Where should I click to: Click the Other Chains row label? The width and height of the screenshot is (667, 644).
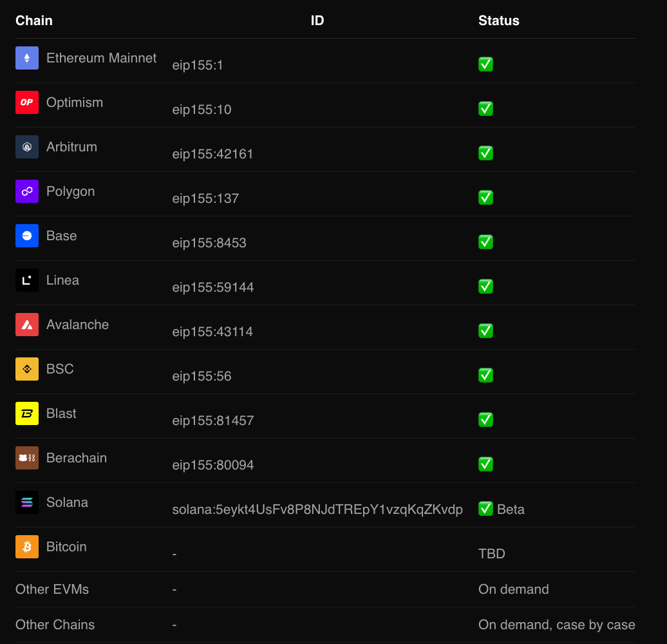point(55,625)
